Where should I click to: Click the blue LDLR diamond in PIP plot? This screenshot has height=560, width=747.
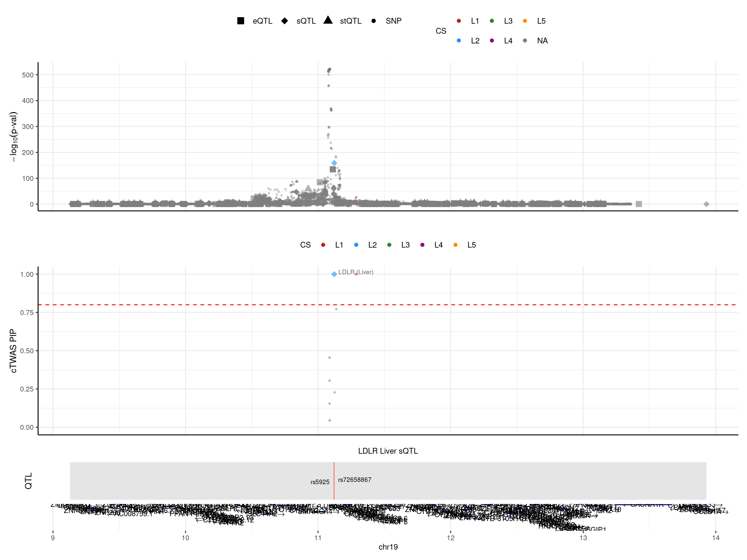coord(334,274)
